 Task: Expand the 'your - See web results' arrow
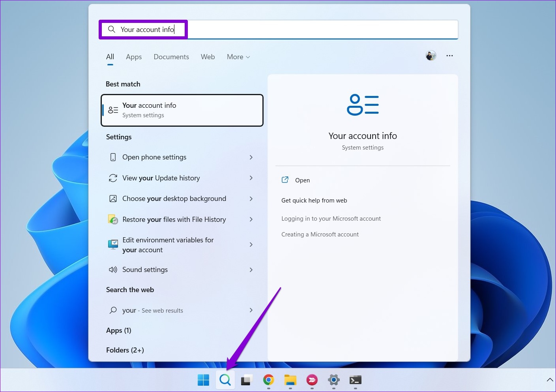251,310
